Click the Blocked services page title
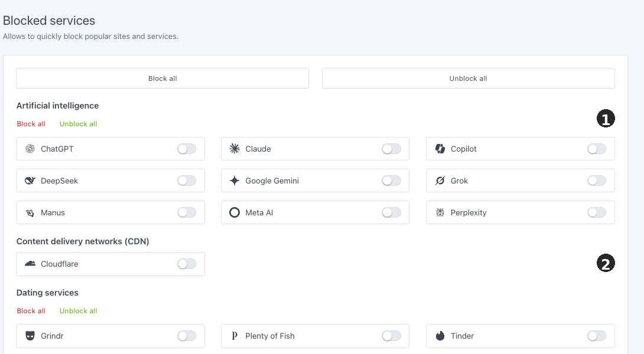 coord(49,21)
